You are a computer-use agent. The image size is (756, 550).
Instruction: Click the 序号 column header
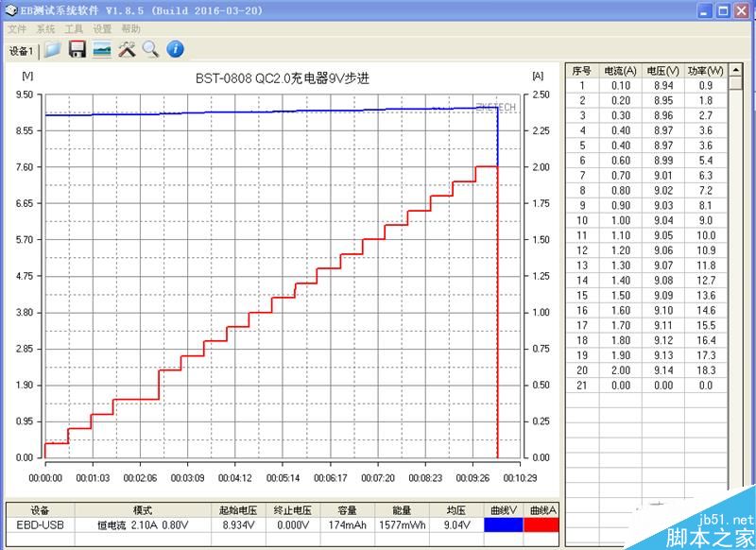(581, 71)
